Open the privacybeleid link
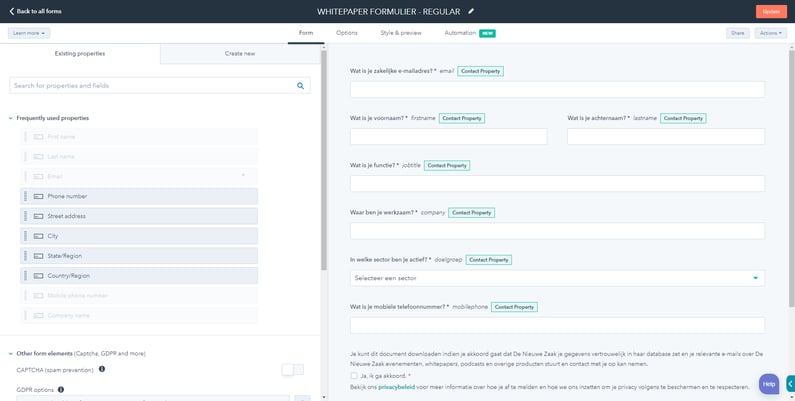795x401 pixels. click(396, 387)
